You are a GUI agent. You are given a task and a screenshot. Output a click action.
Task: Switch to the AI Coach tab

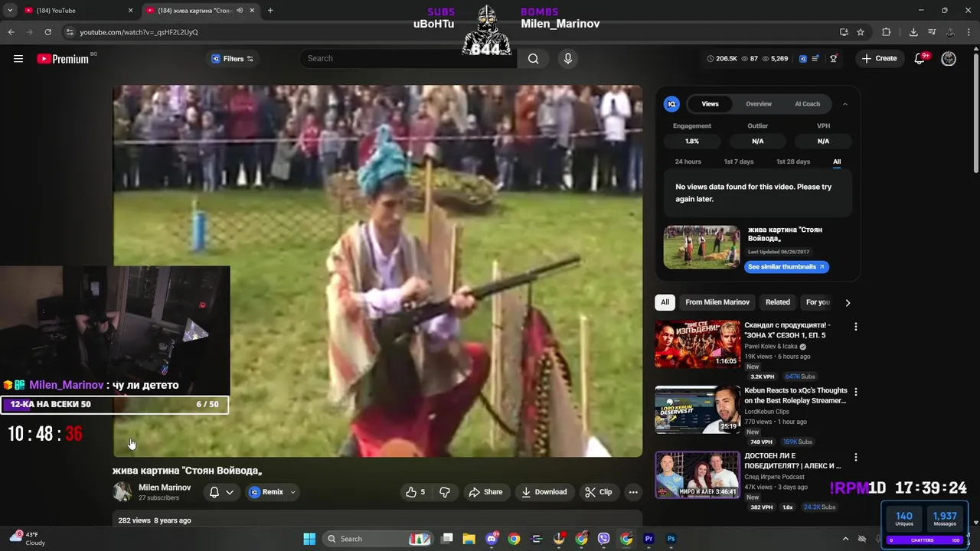807,104
